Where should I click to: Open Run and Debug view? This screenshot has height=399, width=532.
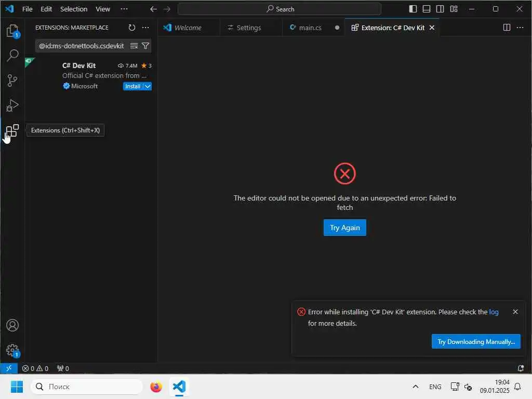click(x=12, y=105)
